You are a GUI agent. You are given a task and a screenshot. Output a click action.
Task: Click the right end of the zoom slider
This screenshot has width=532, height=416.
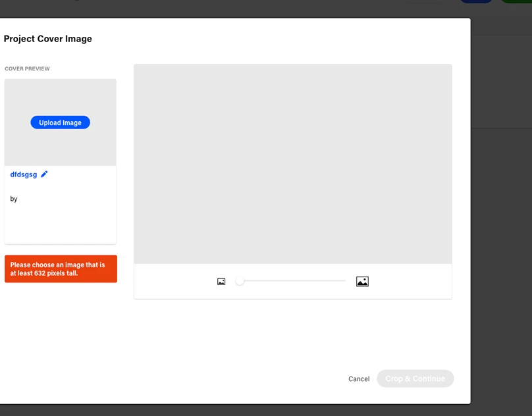point(344,281)
